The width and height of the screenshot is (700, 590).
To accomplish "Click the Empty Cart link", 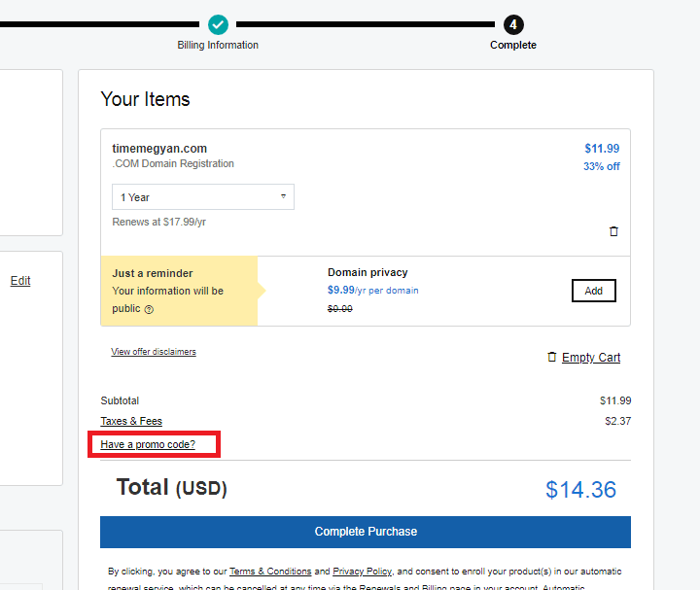I will point(591,358).
